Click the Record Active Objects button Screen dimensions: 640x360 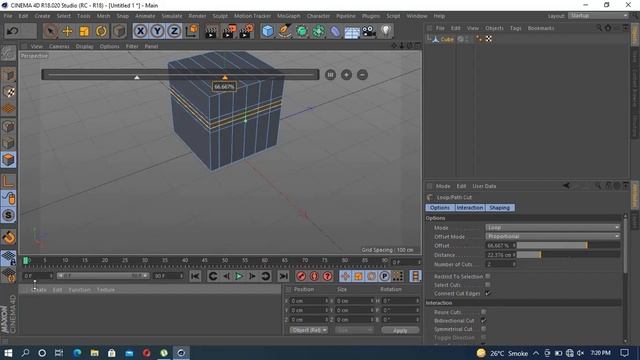(301, 276)
